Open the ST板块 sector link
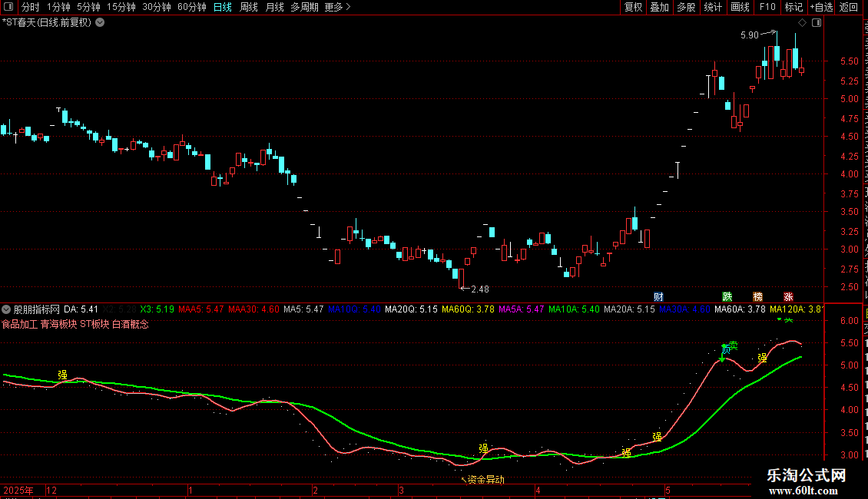 coord(94,324)
